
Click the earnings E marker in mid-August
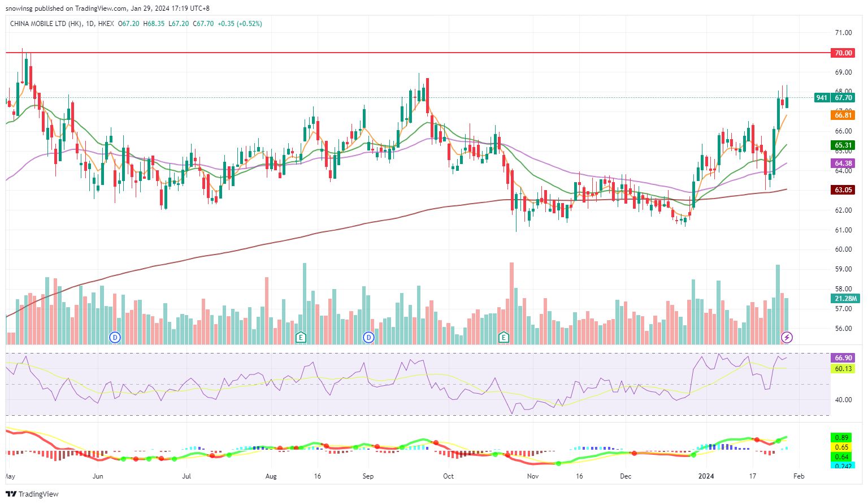click(301, 338)
